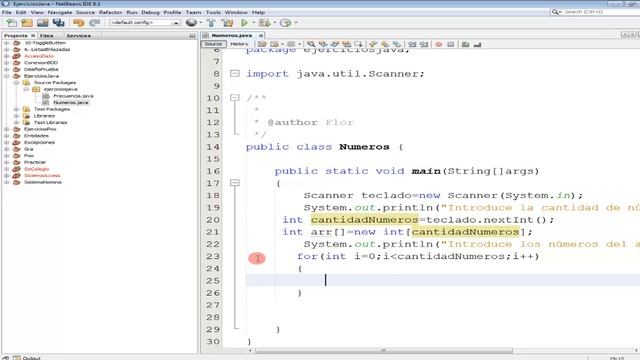Expand the ConexionBDD project node
Image resolution: width=640 pixels, height=360 pixels.
tap(7, 63)
